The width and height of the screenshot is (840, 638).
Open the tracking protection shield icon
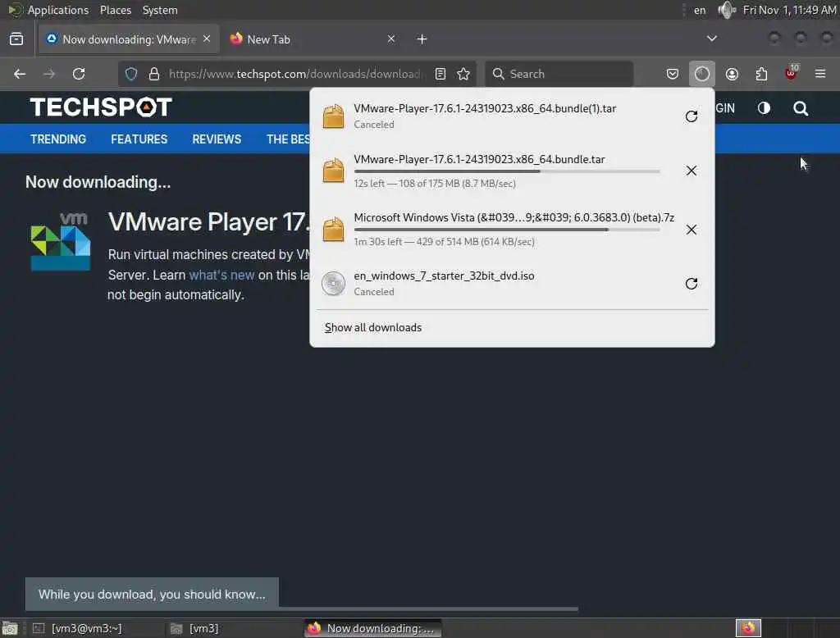(x=131, y=74)
